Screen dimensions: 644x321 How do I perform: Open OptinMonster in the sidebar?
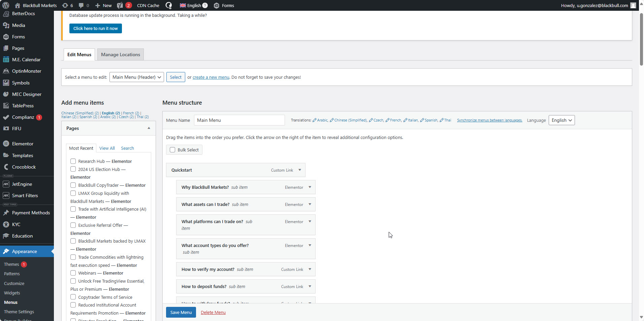click(27, 71)
